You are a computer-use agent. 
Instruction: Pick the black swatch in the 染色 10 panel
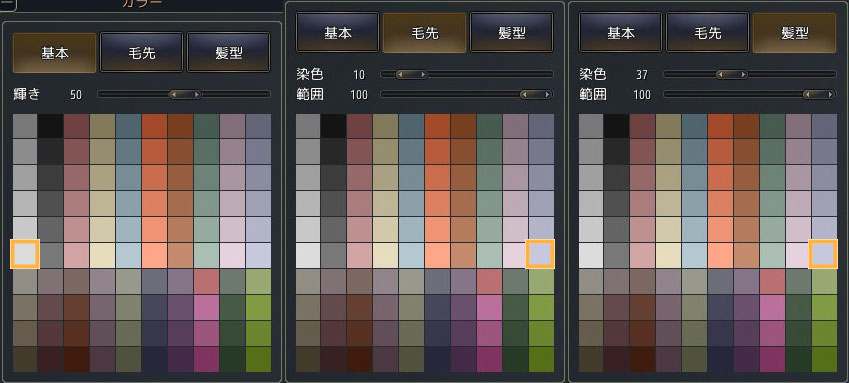click(333, 126)
